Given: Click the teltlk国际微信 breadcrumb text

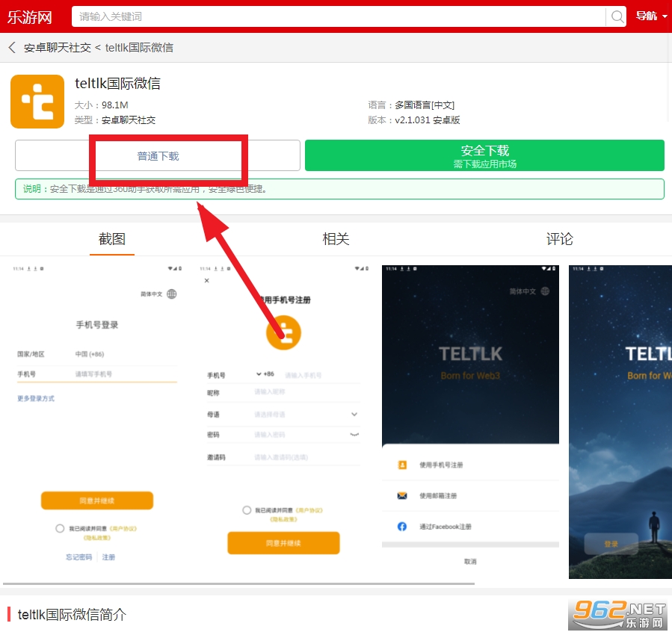Looking at the screenshot, I should pyautogui.click(x=139, y=48).
